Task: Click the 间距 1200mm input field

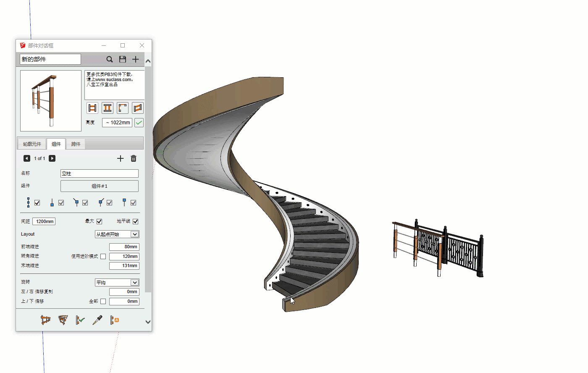Action: point(45,221)
